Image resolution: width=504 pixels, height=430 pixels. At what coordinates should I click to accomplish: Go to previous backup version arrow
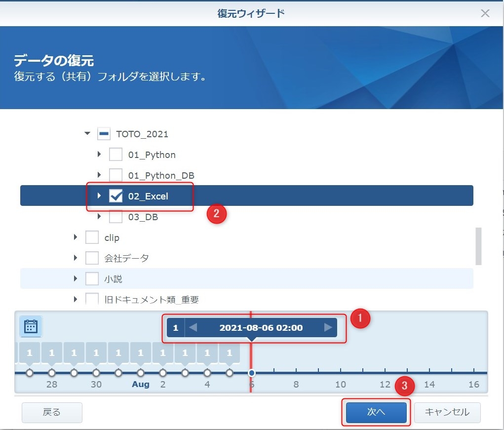tap(194, 327)
